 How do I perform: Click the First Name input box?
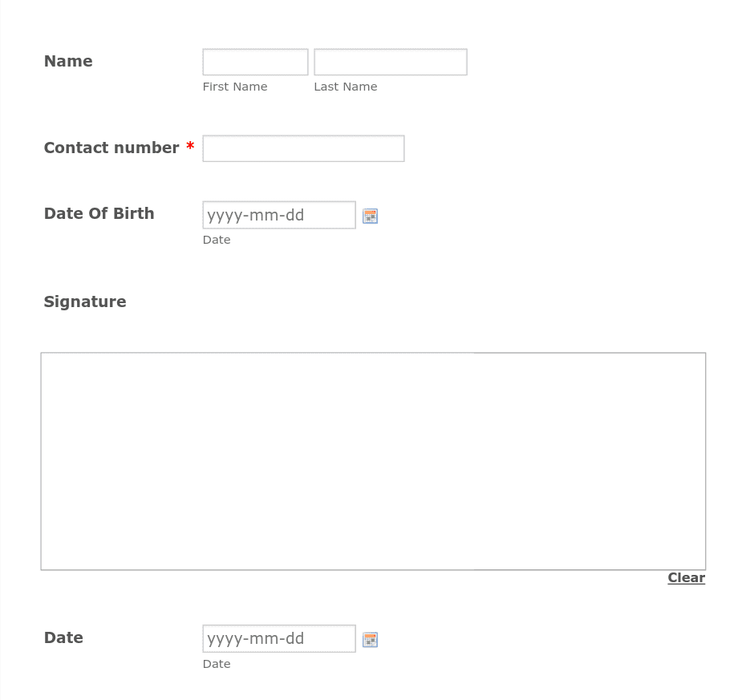(256, 62)
